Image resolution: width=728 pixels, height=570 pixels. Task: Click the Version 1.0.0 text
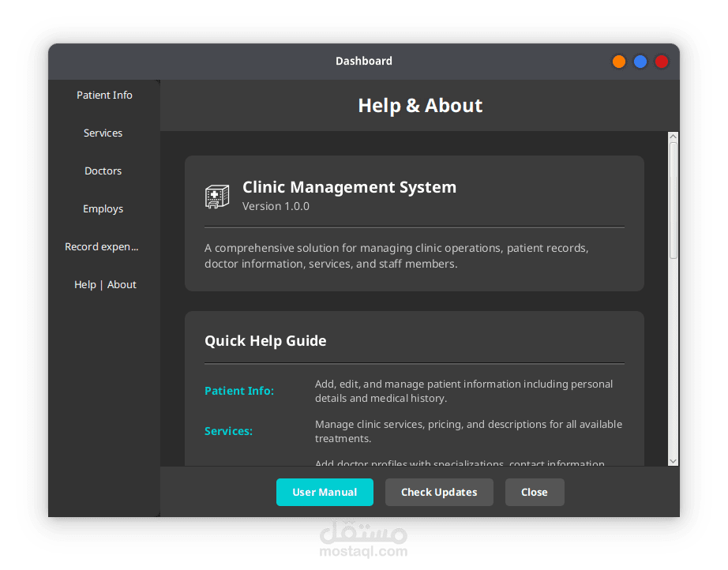(276, 206)
